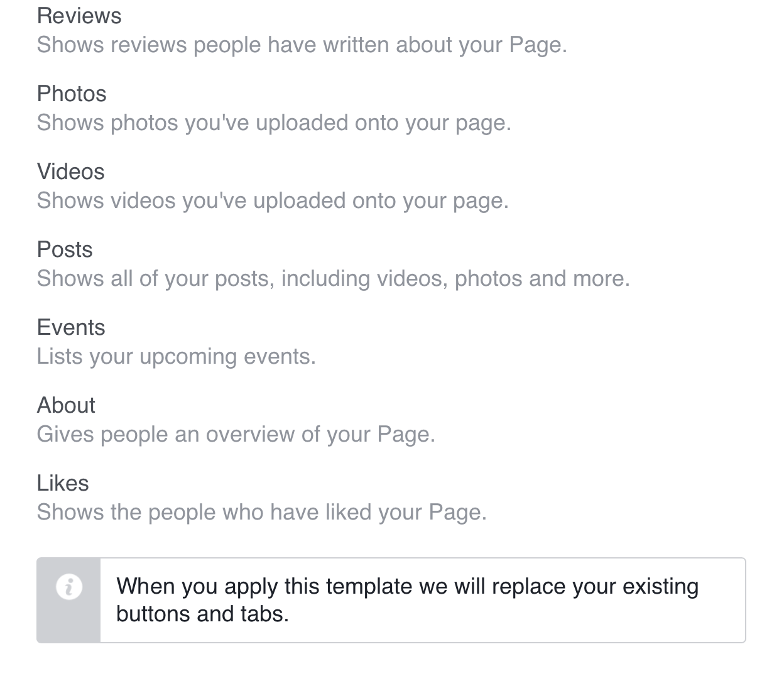
Task: Click the Likes tab heading
Action: 63,483
